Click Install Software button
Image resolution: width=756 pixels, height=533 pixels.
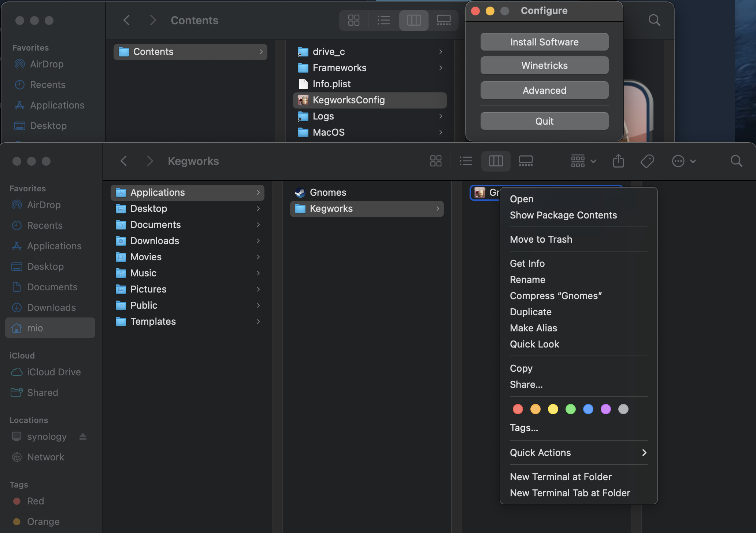pyautogui.click(x=544, y=42)
